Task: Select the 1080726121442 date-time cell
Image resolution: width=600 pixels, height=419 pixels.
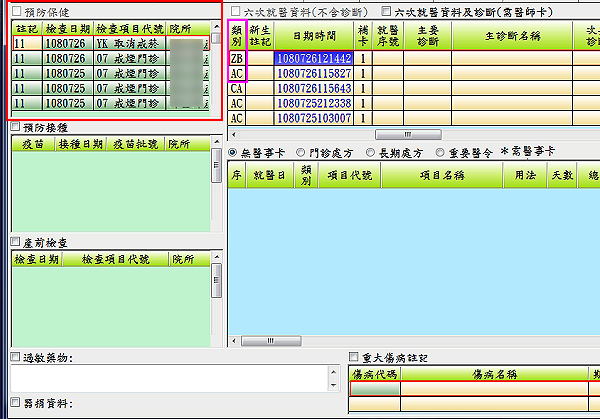Action: click(314, 59)
